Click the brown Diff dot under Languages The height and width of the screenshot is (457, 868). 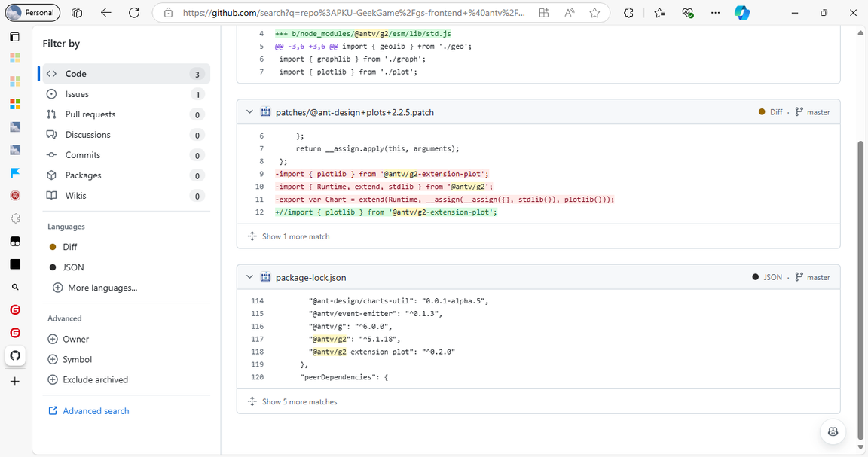53,247
